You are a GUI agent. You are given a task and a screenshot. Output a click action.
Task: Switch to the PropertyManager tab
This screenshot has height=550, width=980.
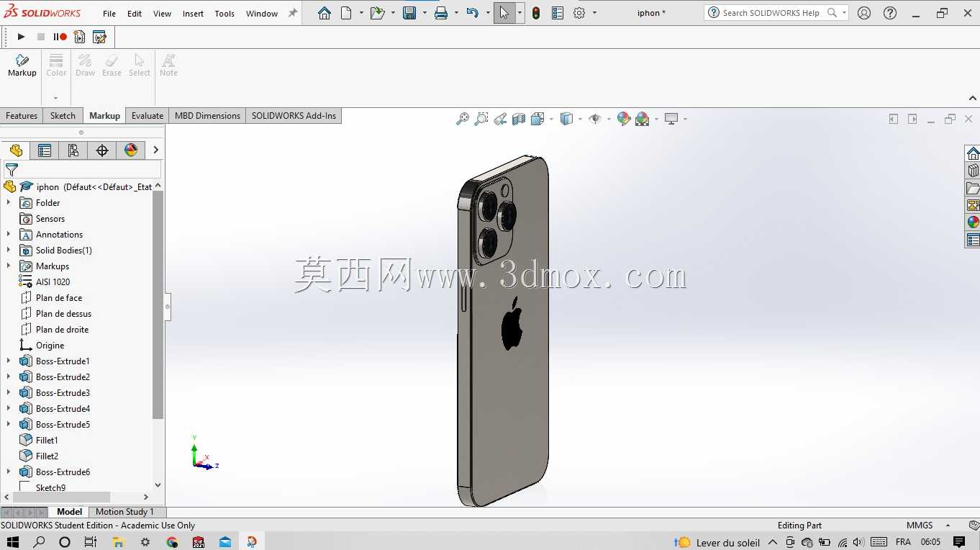click(x=45, y=150)
